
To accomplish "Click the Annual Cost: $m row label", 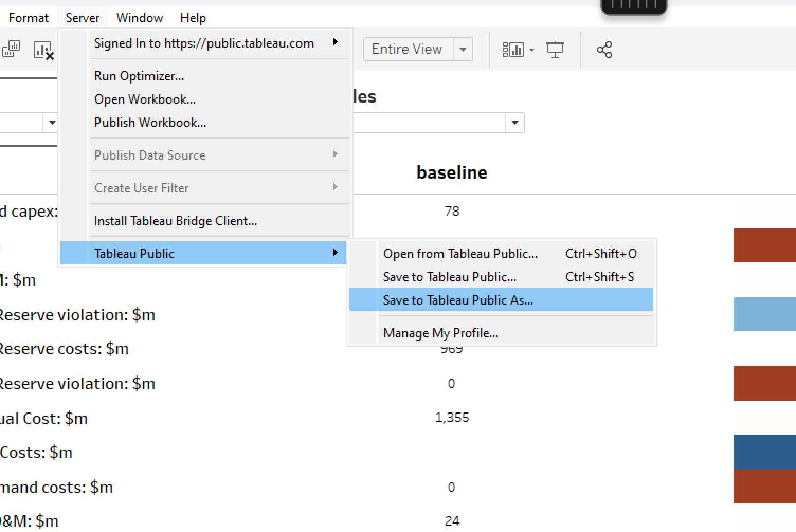I will (x=44, y=418).
